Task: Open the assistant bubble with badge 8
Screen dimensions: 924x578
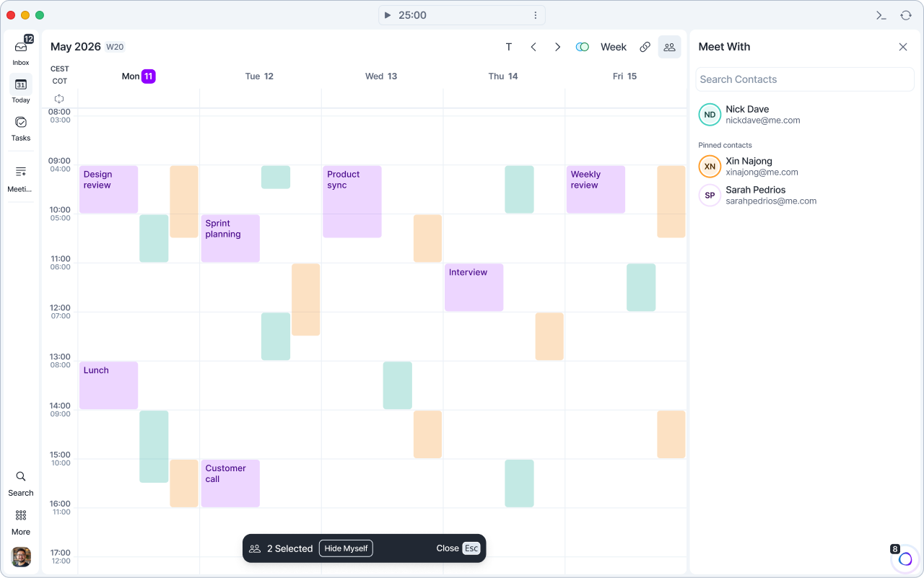Action: (x=905, y=559)
